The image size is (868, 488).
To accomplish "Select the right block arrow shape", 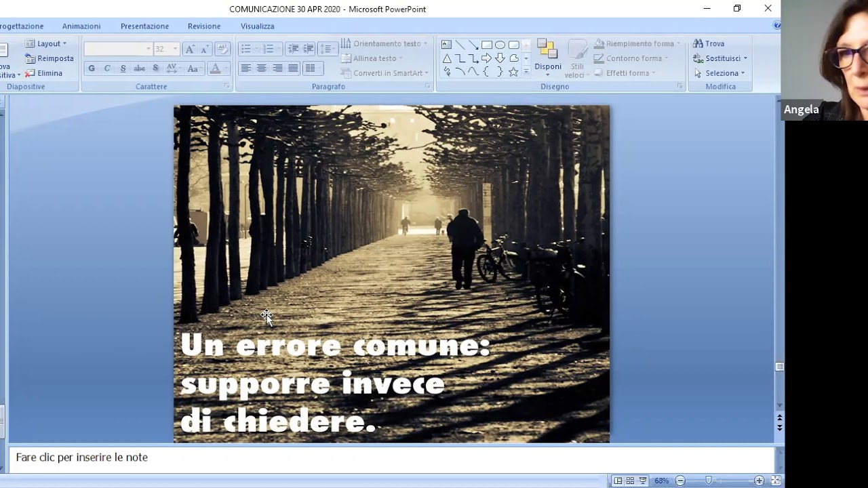I will (486, 58).
